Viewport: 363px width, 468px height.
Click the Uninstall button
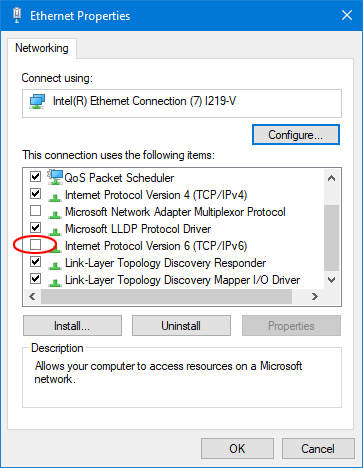(181, 326)
